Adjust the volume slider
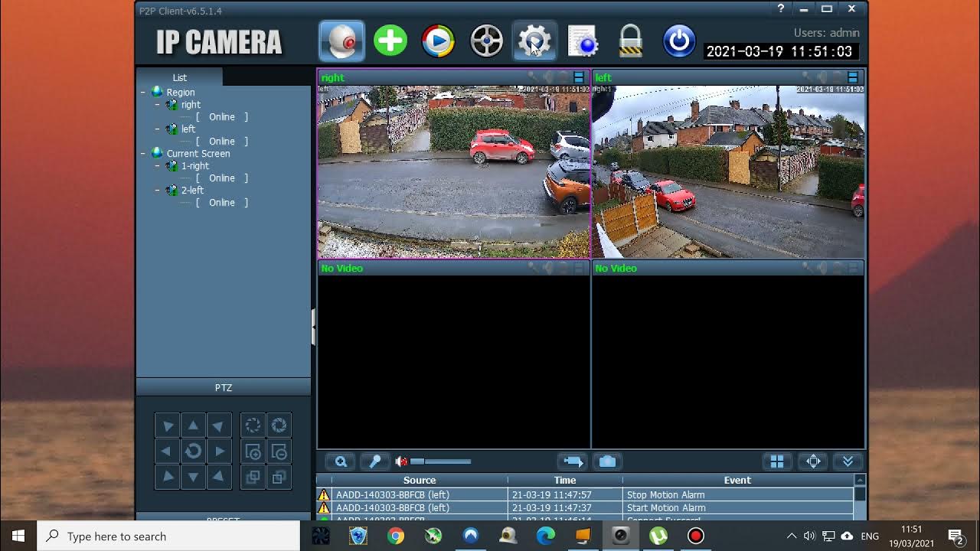The width and height of the screenshot is (980, 551). [440, 461]
